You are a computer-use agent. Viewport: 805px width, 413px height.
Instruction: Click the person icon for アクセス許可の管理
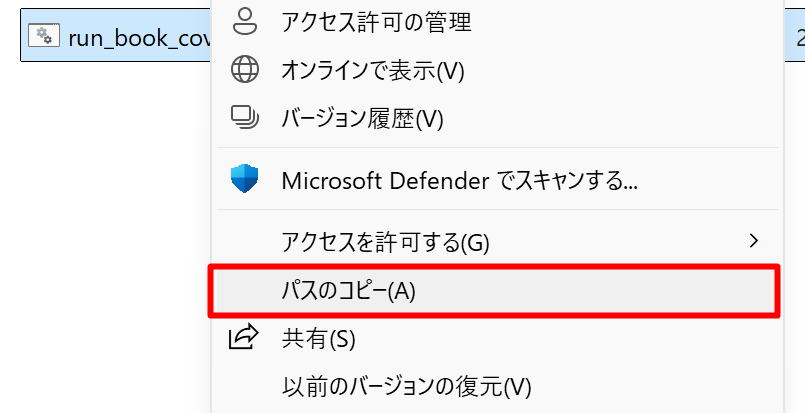[244, 23]
